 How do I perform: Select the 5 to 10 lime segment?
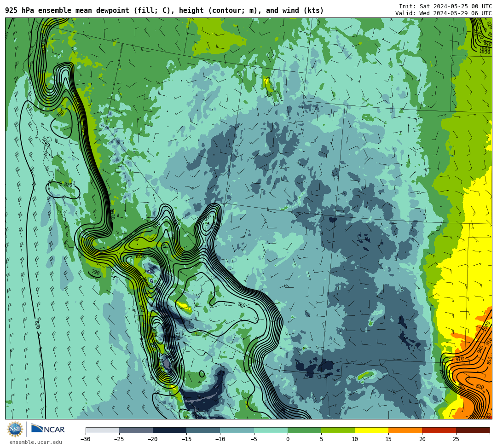coord(338,430)
